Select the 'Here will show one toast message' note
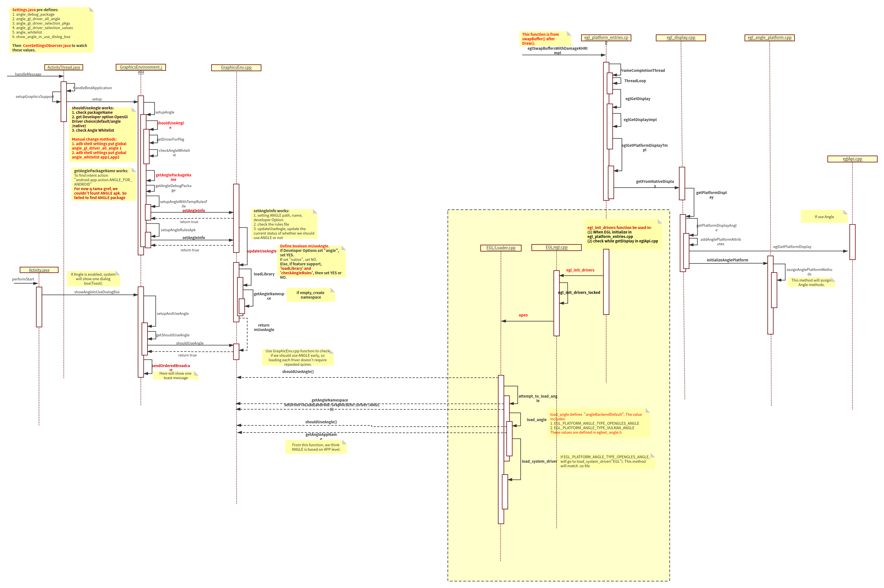Screen dimensions: 884x588 tap(176, 376)
